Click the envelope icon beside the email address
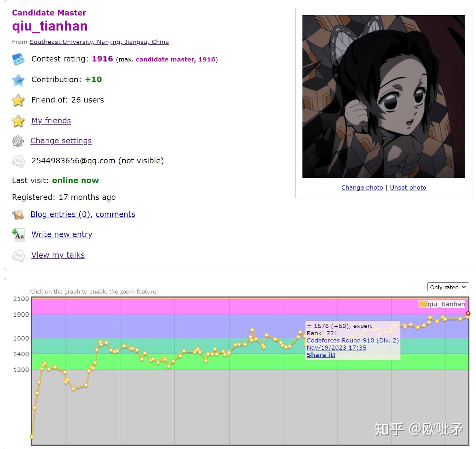 19,161
